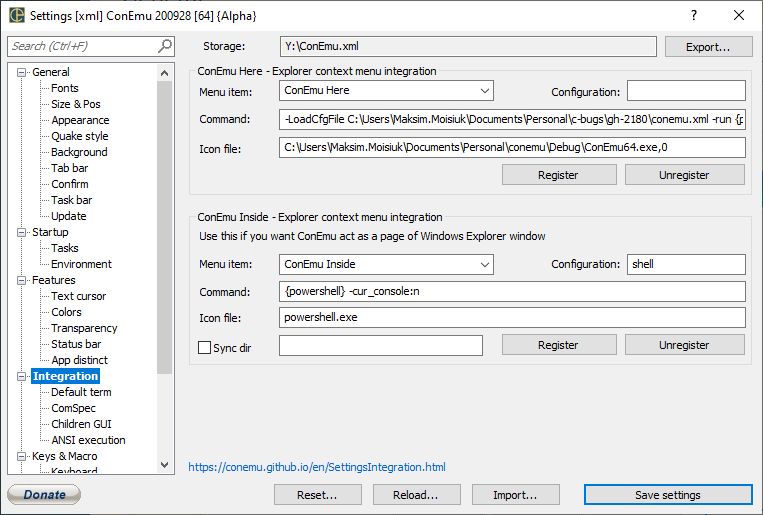
Task: Open the Tasks page under Startup
Action: 65,248
